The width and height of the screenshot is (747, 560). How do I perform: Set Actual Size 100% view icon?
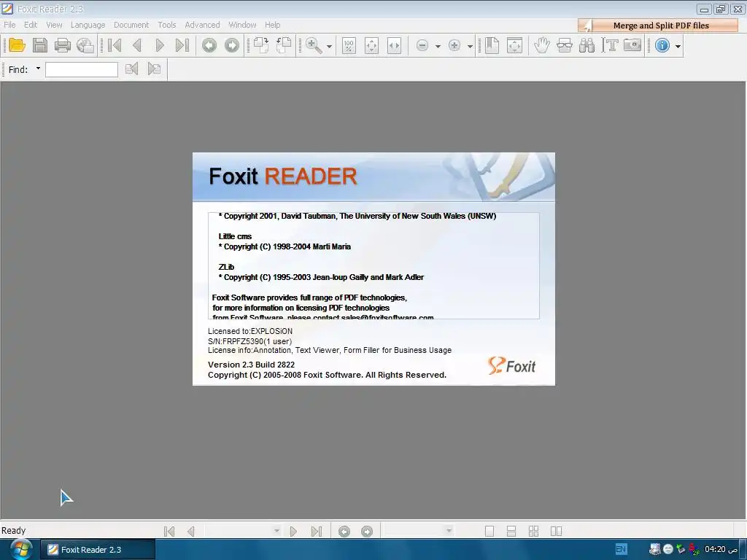349,45
